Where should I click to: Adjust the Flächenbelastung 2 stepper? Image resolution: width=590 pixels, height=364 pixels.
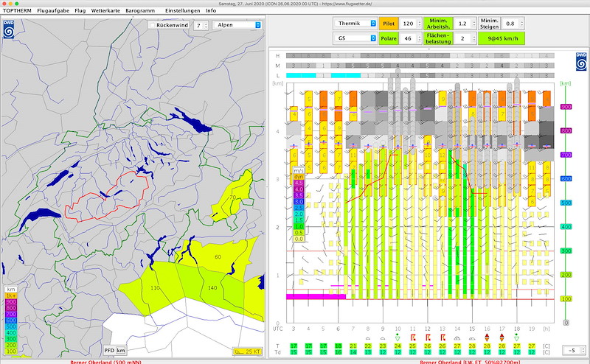473,38
